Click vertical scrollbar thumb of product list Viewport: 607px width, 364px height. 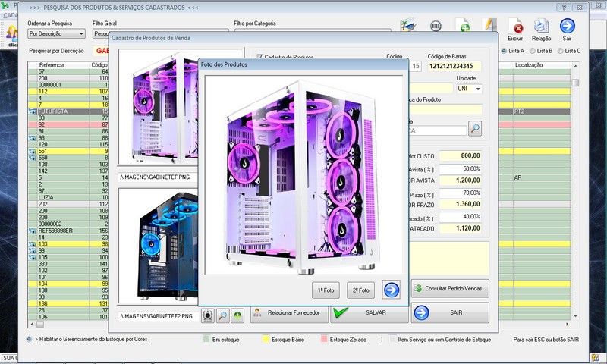[x=575, y=83]
